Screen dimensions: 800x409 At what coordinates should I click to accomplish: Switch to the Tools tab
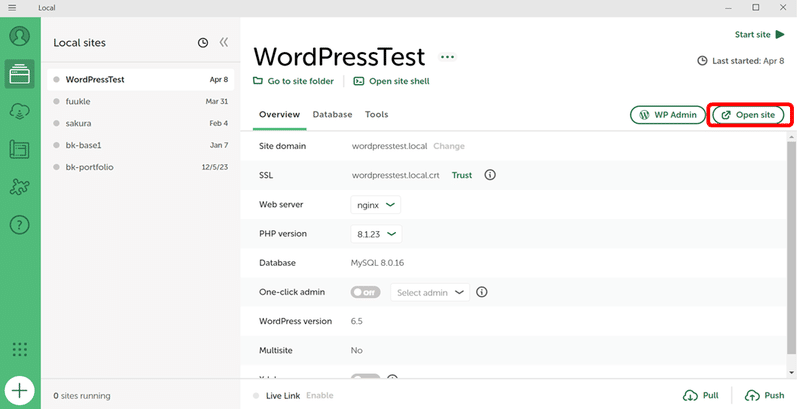[x=377, y=115]
